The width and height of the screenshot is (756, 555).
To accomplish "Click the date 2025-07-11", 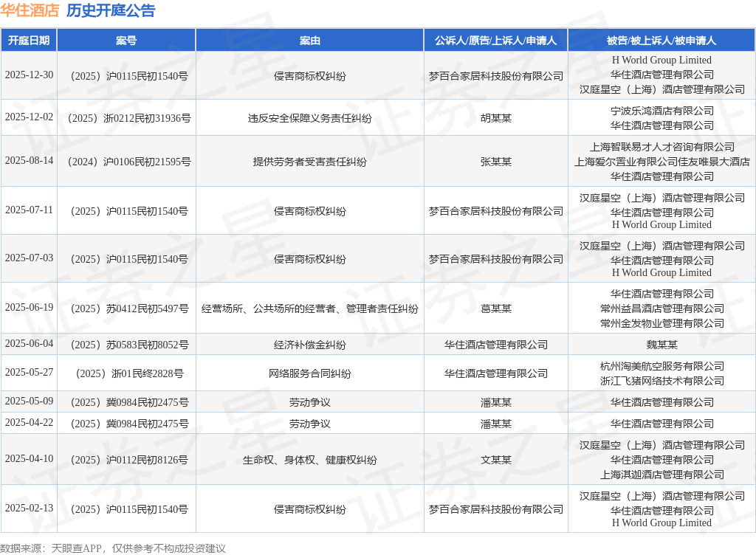I will coord(29,210).
